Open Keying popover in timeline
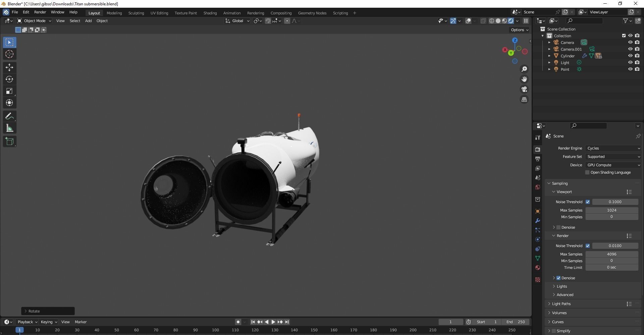 coord(49,322)
